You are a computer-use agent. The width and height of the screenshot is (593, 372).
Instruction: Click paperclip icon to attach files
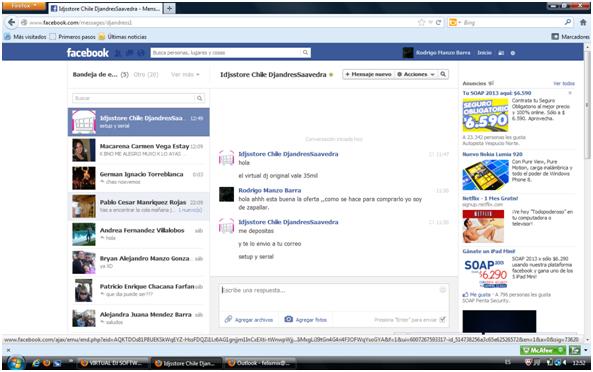[228, 319]
